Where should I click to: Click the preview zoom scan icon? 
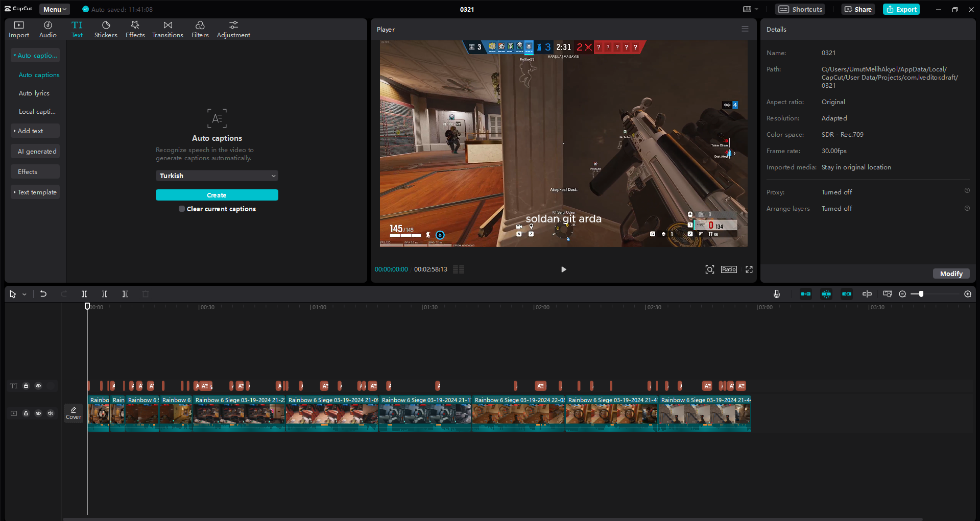tap(710, 269)
